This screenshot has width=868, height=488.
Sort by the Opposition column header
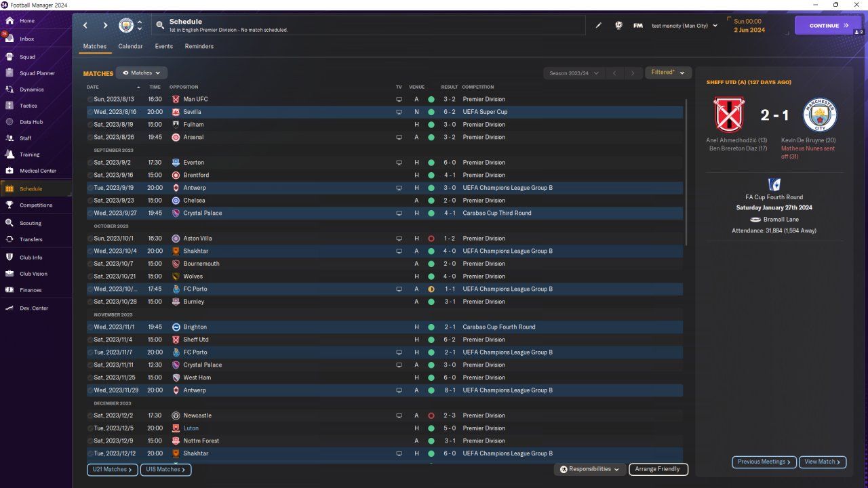(x=184, y=87)
